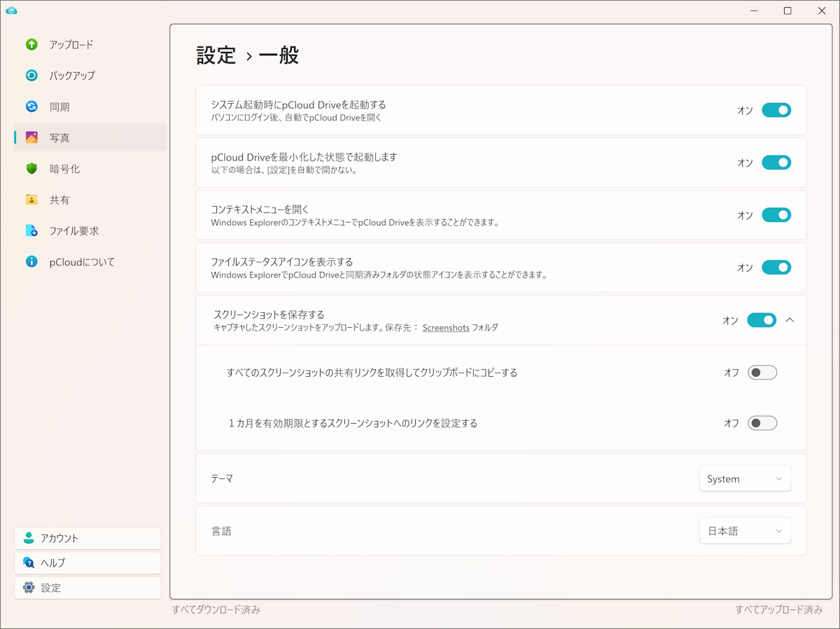
Task: Click the アカウント button
Action: pyautogui.click(x=87, y=538)
